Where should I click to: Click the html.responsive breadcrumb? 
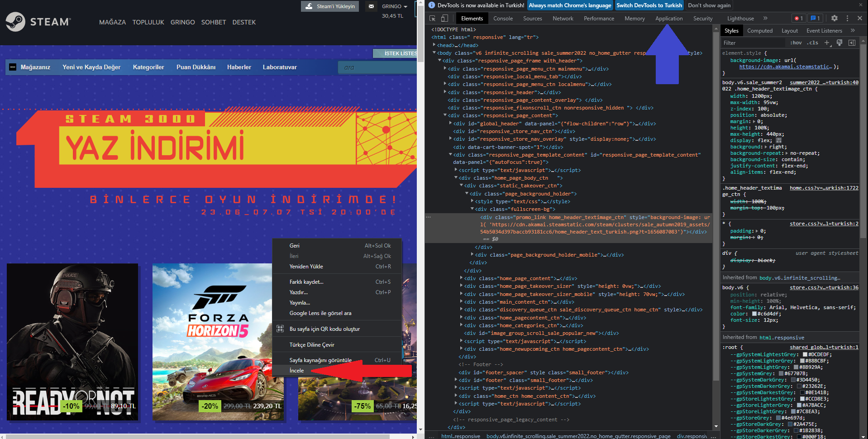tap(460, 436)
